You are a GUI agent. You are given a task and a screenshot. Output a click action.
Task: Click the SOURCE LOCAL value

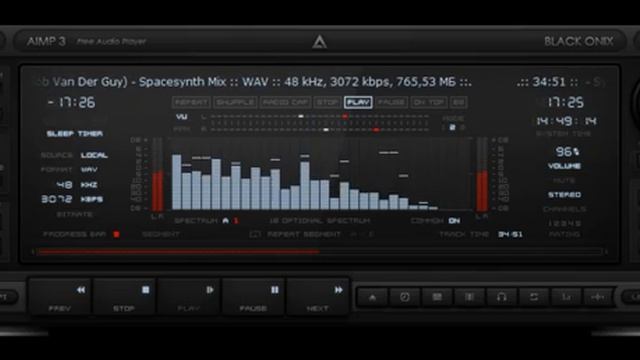point(94,155)
